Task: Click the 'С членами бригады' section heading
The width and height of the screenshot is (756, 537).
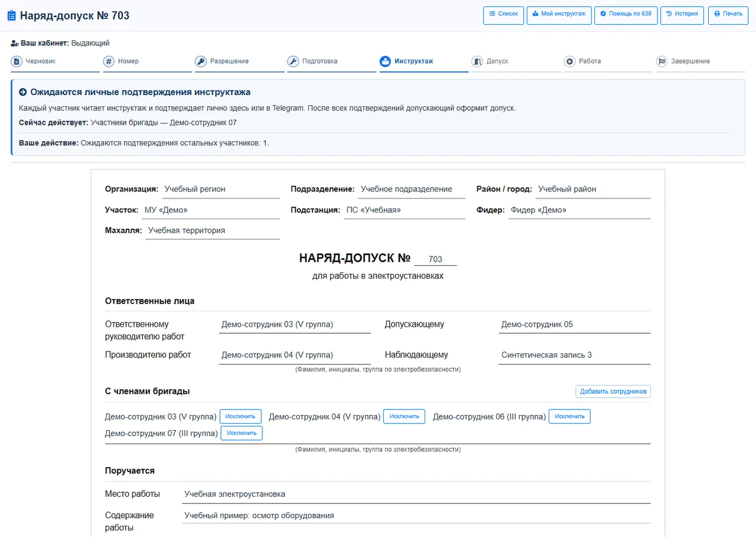Action: pyautogui.click(x=147, y=391)
